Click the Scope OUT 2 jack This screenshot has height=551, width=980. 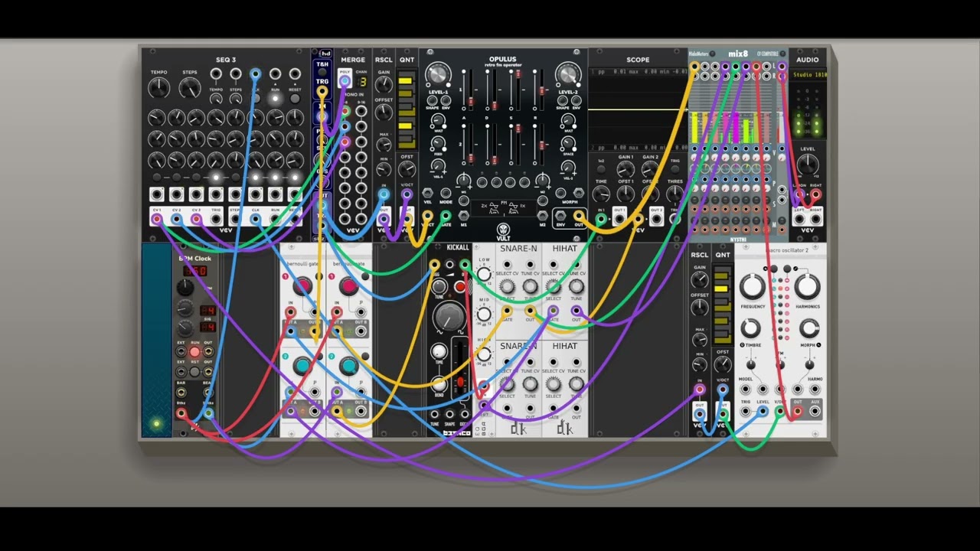point(656,220)
